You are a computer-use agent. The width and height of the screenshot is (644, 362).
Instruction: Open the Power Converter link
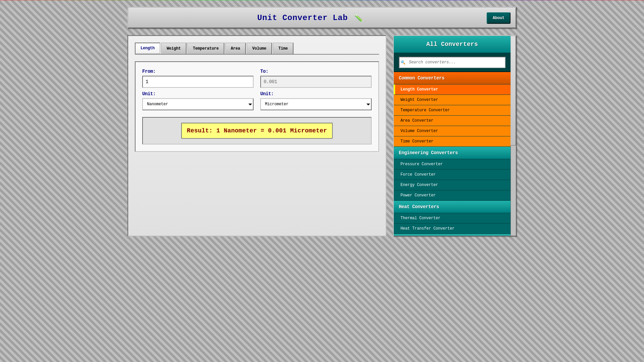tap(452, 195)
